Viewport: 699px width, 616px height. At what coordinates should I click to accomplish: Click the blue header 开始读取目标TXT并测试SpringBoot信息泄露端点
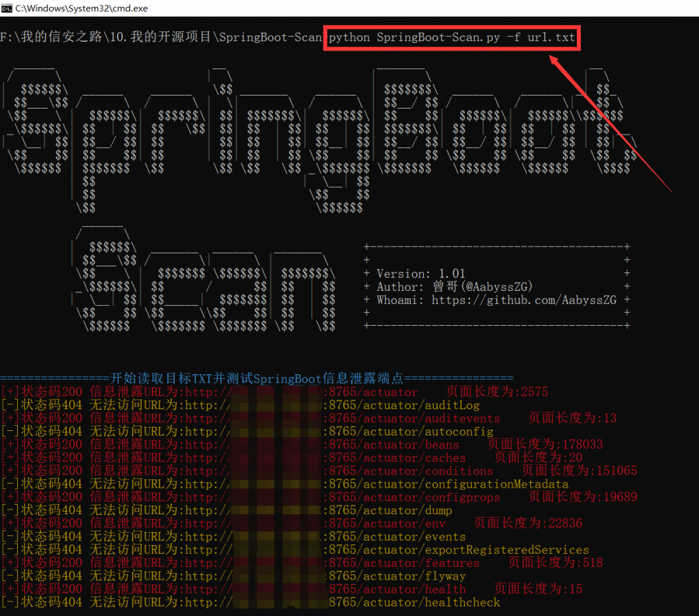257,379
